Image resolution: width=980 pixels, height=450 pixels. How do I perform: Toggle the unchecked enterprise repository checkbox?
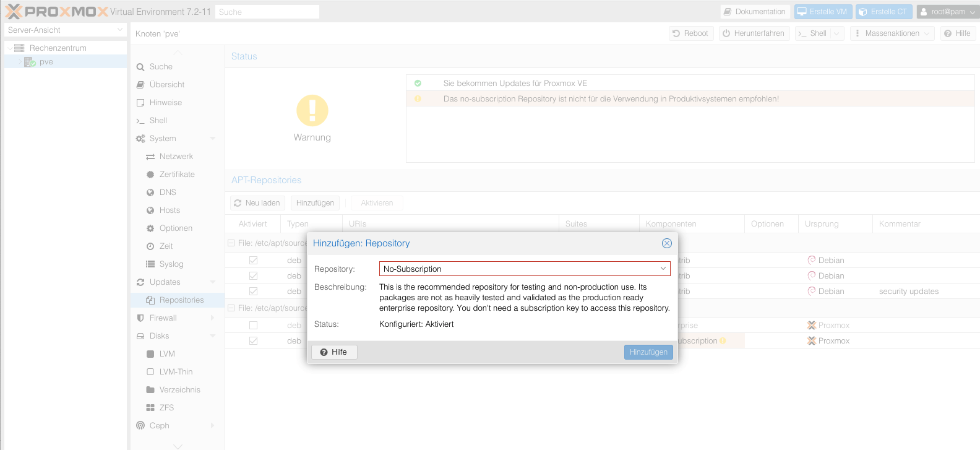tap(253, 326)
